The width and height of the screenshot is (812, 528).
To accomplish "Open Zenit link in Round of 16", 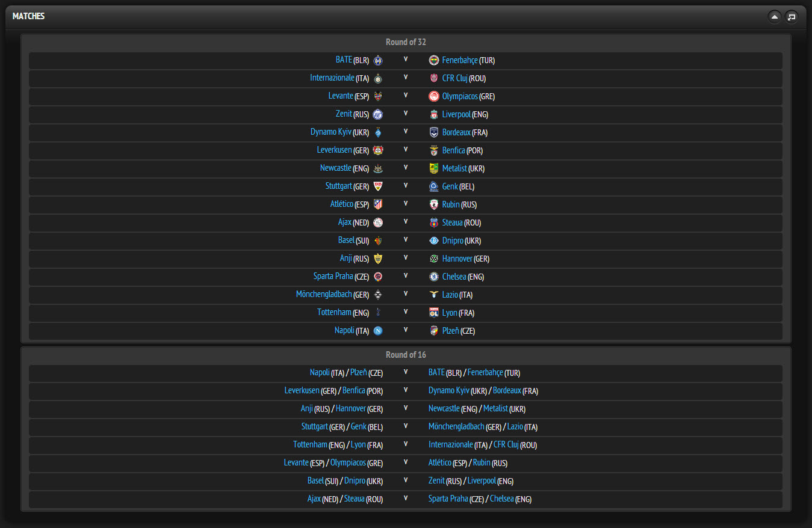I will (436, 480).
